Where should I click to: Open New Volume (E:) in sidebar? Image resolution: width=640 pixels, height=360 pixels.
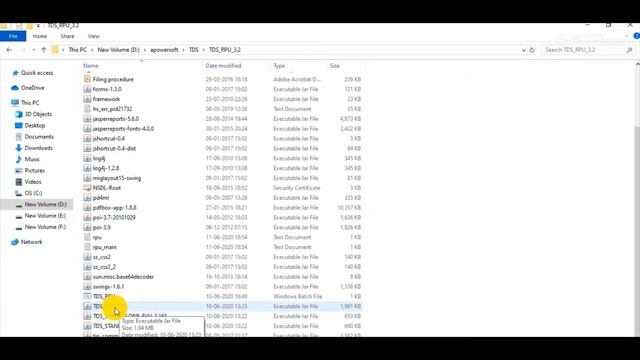[45, 216]
